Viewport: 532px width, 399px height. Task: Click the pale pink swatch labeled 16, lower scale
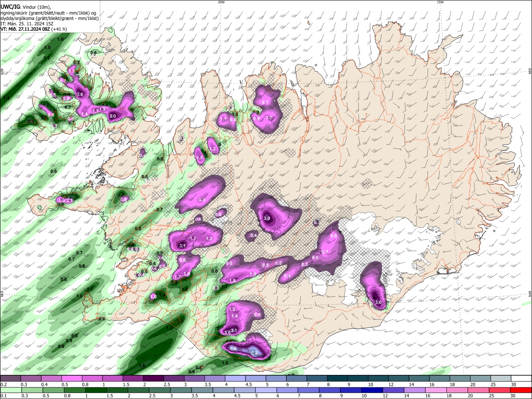(436, 390)
